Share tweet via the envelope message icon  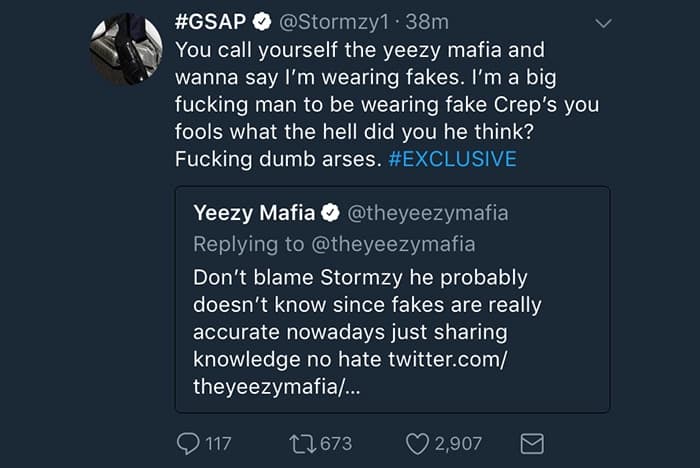531,441
